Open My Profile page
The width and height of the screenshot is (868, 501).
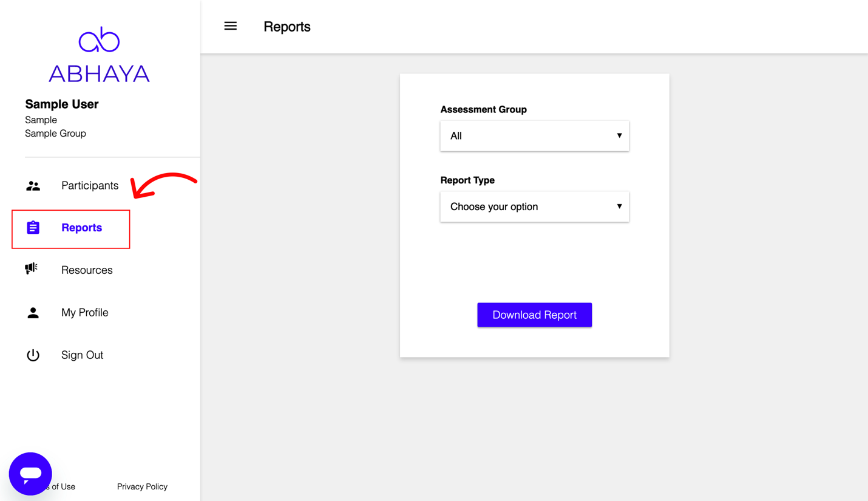[x=85, y=313]
